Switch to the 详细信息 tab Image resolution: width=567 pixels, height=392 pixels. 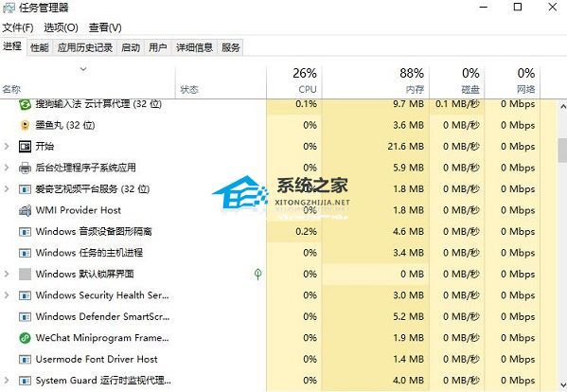pyautogui.click(x=195, y=47)
